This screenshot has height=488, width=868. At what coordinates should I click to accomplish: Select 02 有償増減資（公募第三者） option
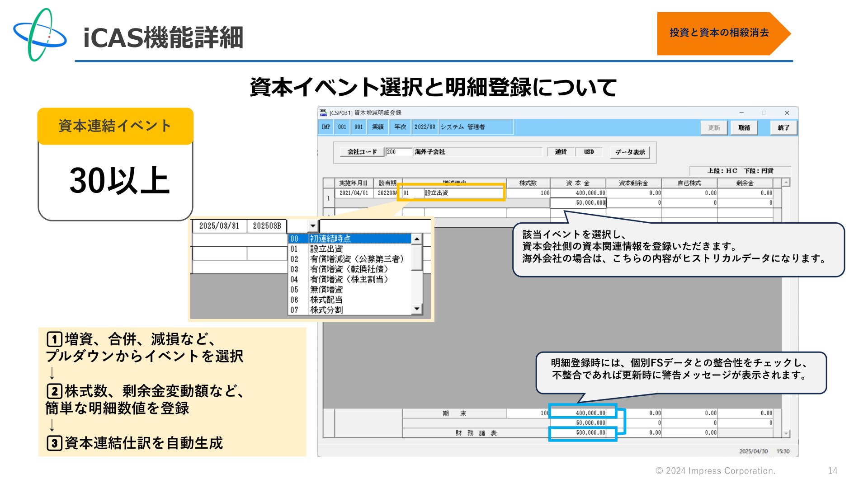click(349, 259)
